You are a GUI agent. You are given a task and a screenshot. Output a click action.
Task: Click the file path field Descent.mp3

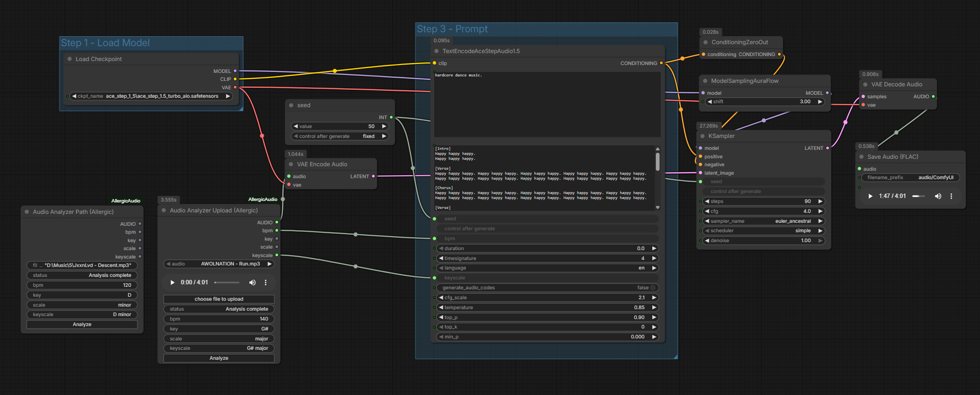(x=82, y=265)
